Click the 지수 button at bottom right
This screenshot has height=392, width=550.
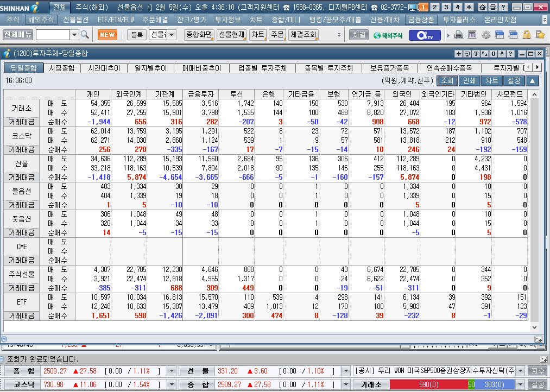[x=538, y=371]
